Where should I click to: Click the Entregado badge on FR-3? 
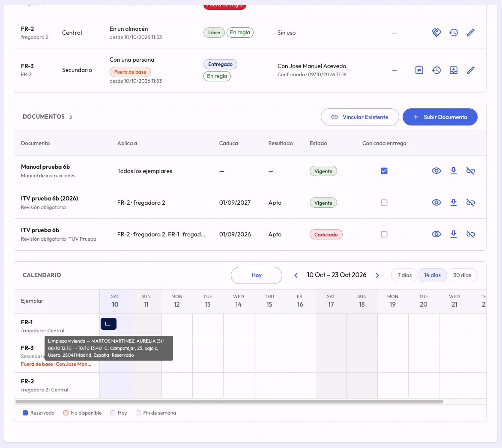click(220, 64)
